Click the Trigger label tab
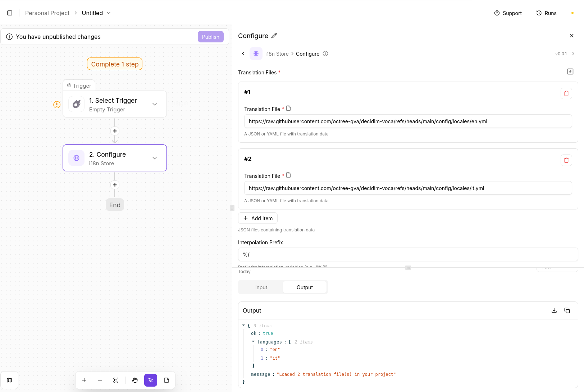The width and height of the screenshot is (584, 392). coord(79,86)
